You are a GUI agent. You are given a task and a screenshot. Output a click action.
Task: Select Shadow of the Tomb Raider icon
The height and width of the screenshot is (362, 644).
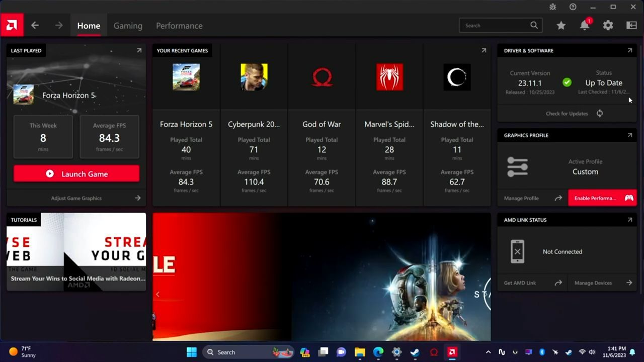tap(457, 77)
